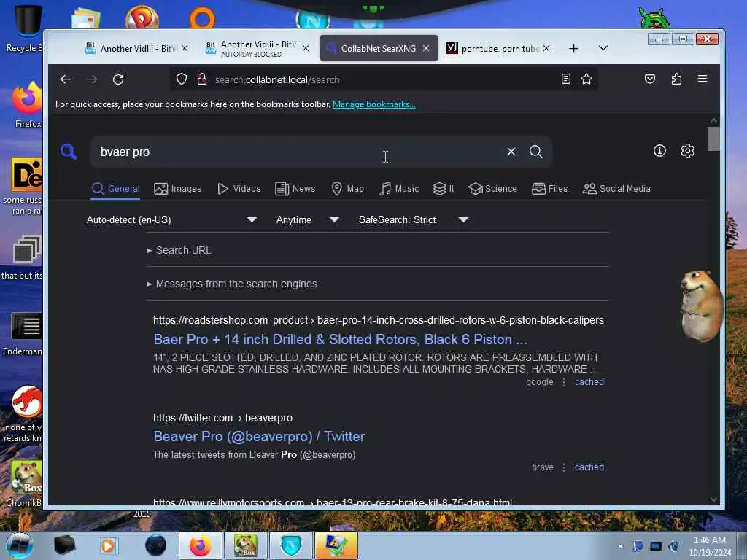Open a new tab with the plus button

point(573,49)
